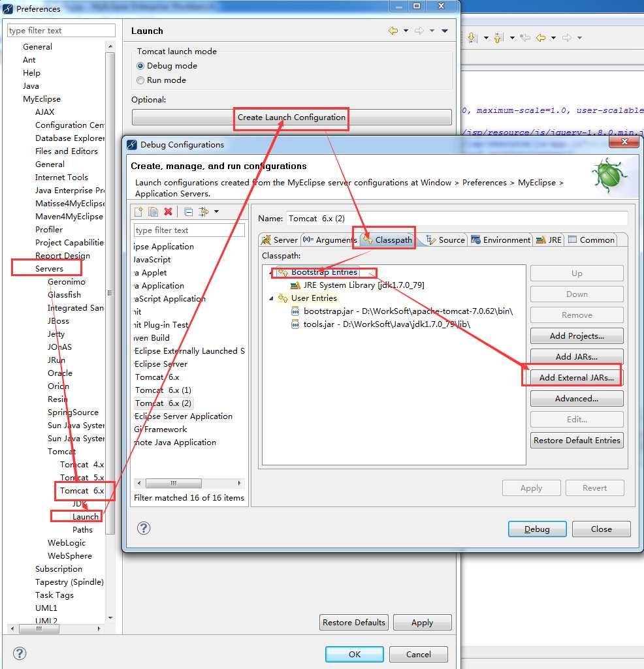Open JRE tab

[x=549, y=240]
